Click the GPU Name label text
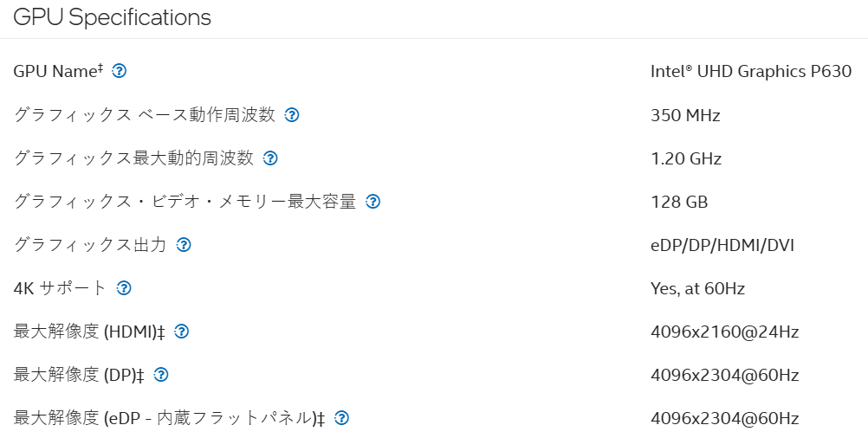The height and width of the screenshot is (438, 868). [58, 71]
